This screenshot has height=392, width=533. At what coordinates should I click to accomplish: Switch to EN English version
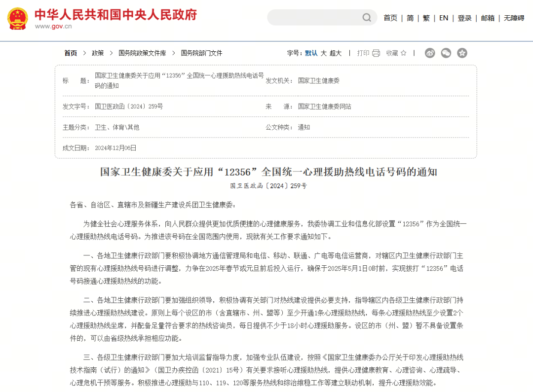444,18
